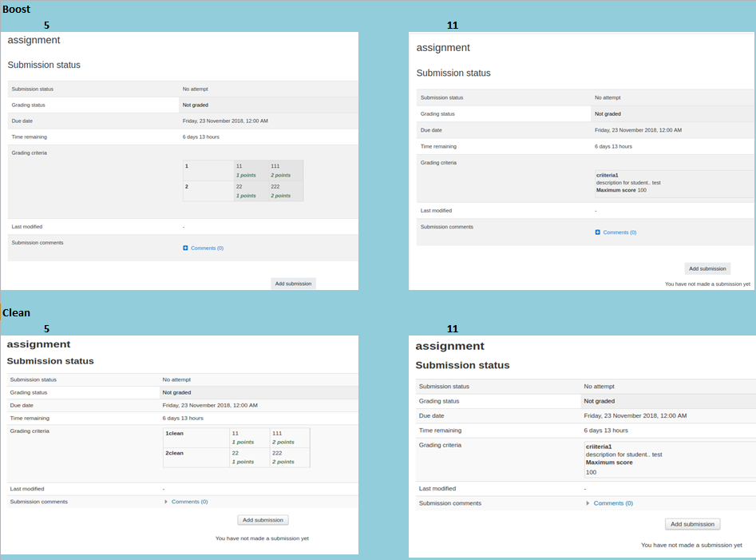Click rubric level '222' in Boost 5 panel

click(x=286, y=191)
